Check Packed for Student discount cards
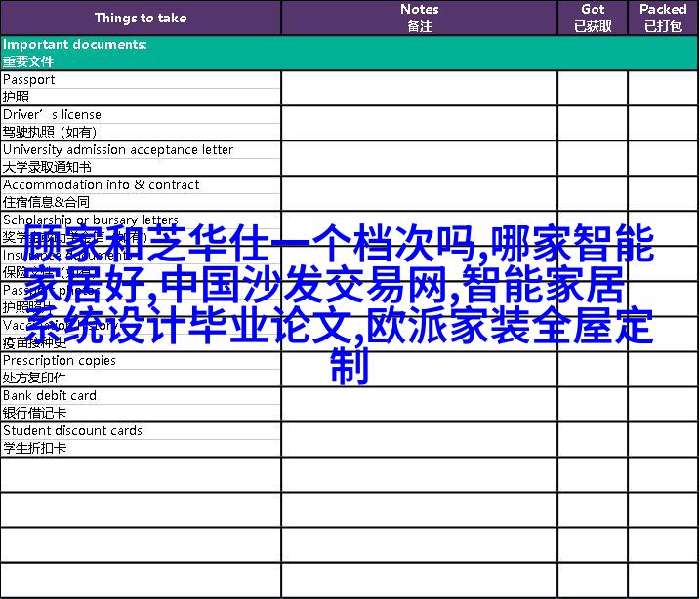700x599 pixels. coord(663,439)
